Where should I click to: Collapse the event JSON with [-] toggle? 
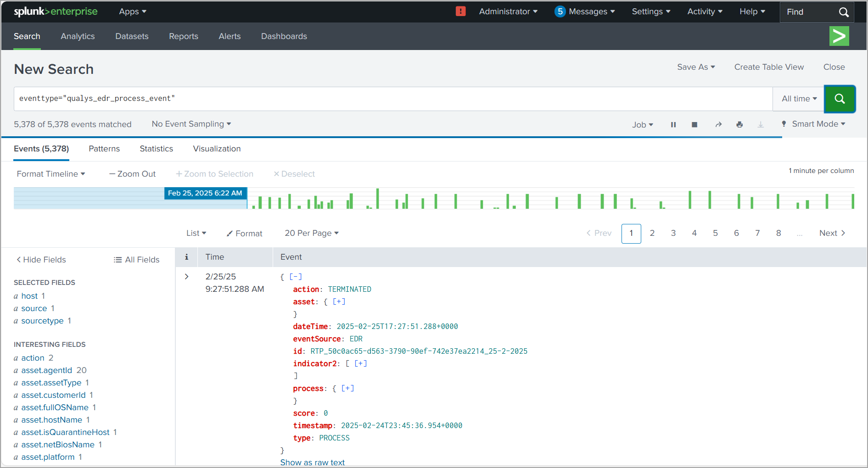coord(296,277)
